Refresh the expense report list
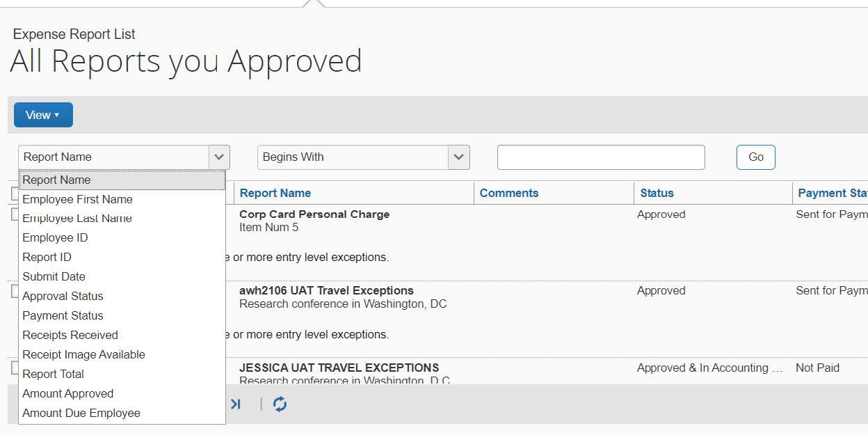The image size is (868, 433). coord(280,404)
